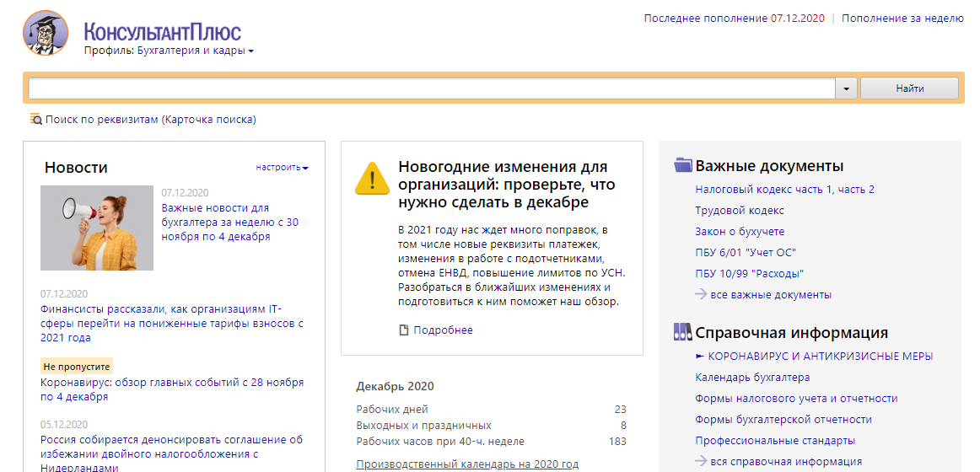This screenshot has width=980, height=472.
Task: Click the search-by-requisites card icon
Action: pyautogui.click(x=35, y=120)
